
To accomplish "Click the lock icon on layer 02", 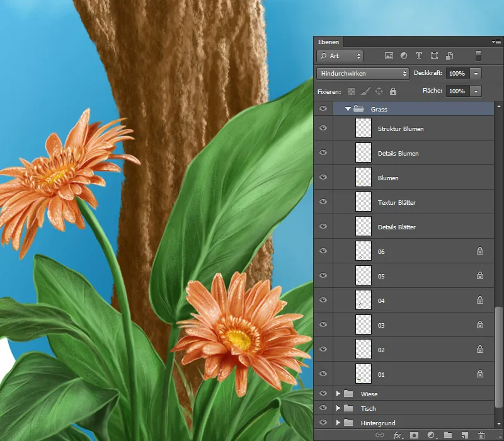I will [480, 349].
